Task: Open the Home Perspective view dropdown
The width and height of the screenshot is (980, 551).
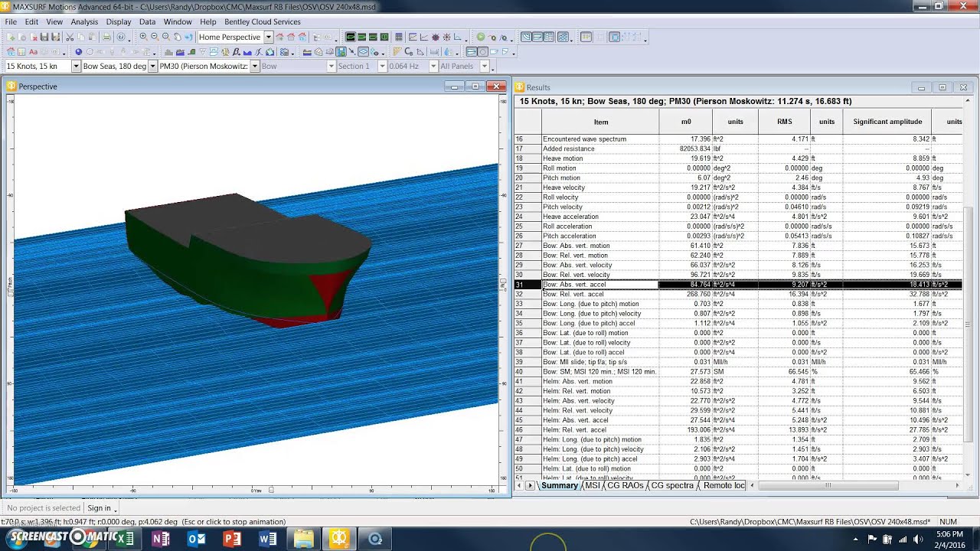Action: [x=269, y=37]
